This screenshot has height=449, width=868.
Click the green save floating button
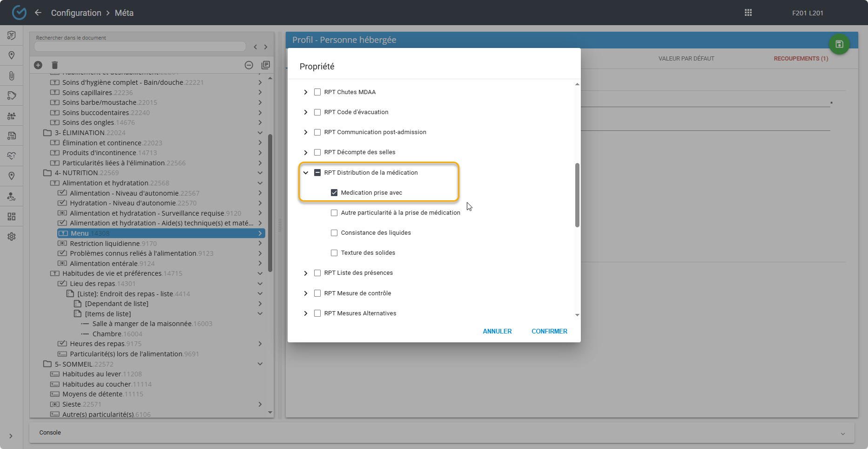[x=839, y=44]
